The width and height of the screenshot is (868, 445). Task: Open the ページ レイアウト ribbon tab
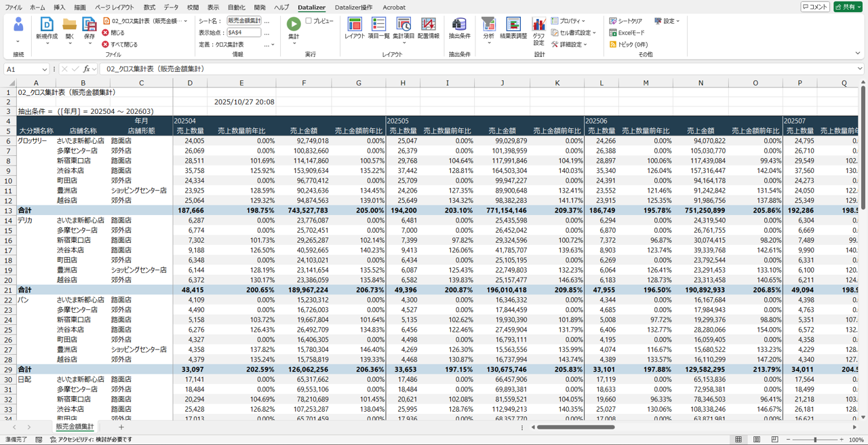click(x=114, y=7)
